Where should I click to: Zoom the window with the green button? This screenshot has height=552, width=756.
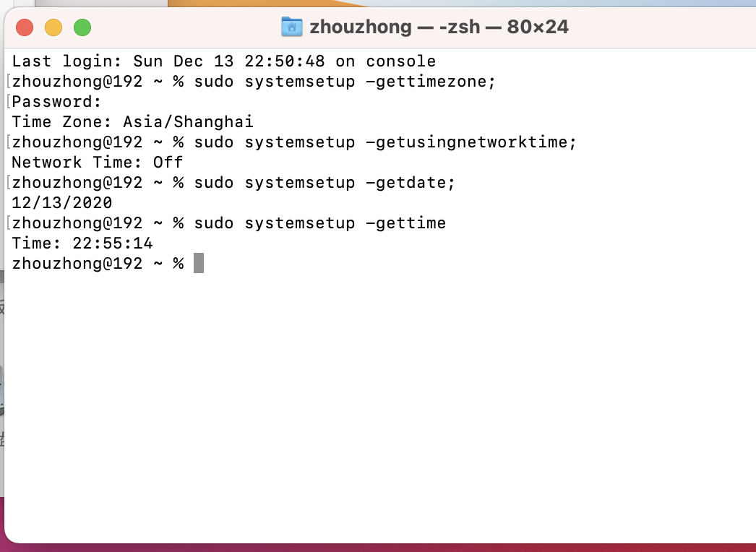pyautogui.click(x=82, y=28)
